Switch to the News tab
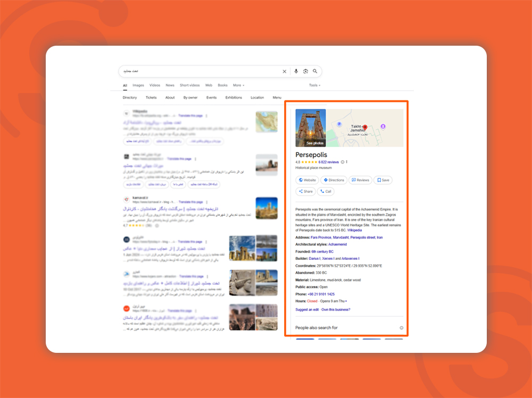Viewport: 532px width, 398px height. pyautogui.click(x=170, y=86)
